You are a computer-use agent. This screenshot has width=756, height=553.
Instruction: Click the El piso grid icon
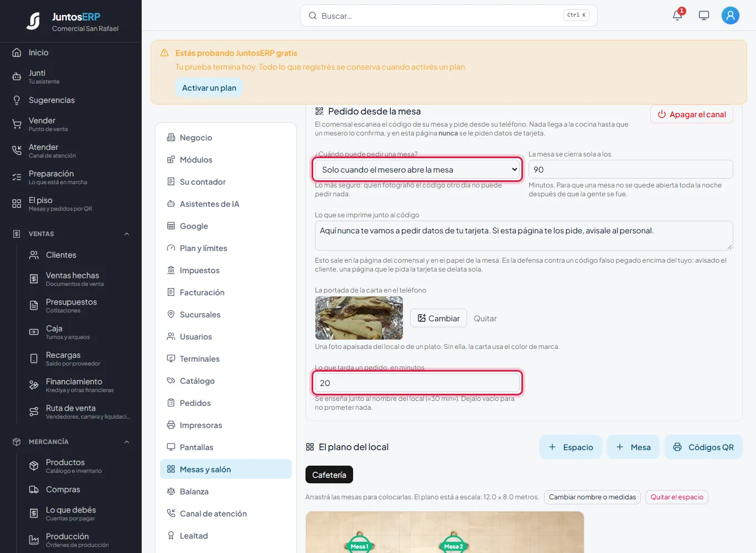pyautogui.click(x=17, y=204)
